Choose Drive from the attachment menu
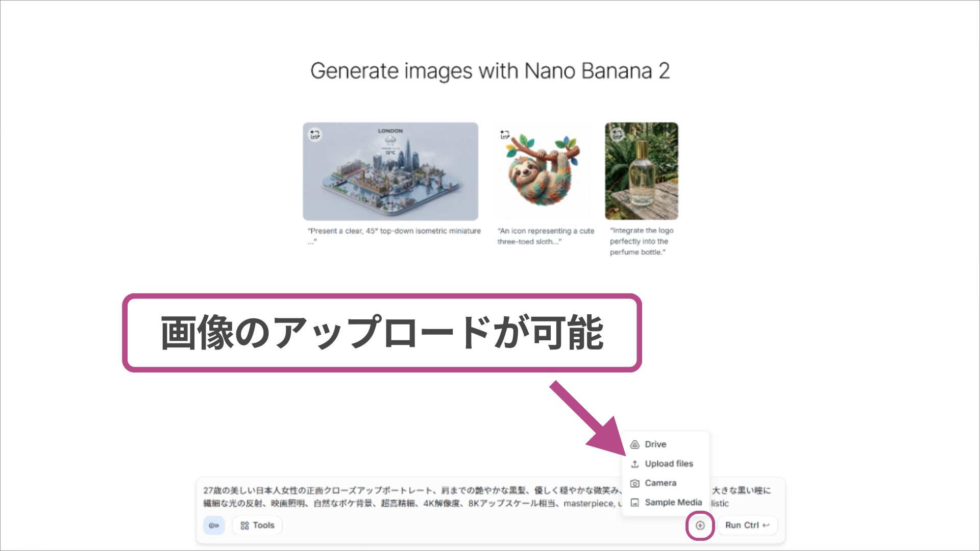 (x=655, y=444)
